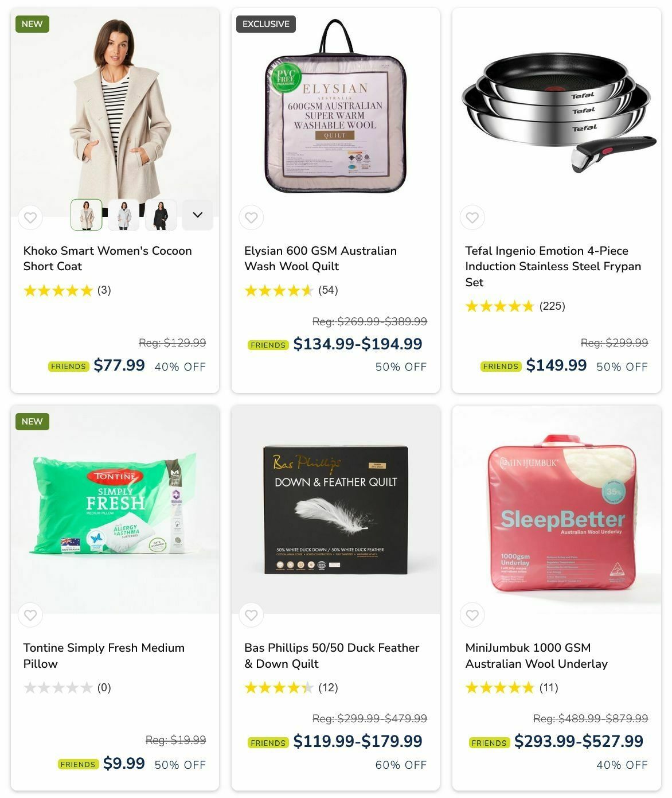The width and height of the screenshot is (672, 798).
Task: Open Tefal Ingenio Emotion Frypan Set title link
Action: pyautogui.click(x=553, y=266)
